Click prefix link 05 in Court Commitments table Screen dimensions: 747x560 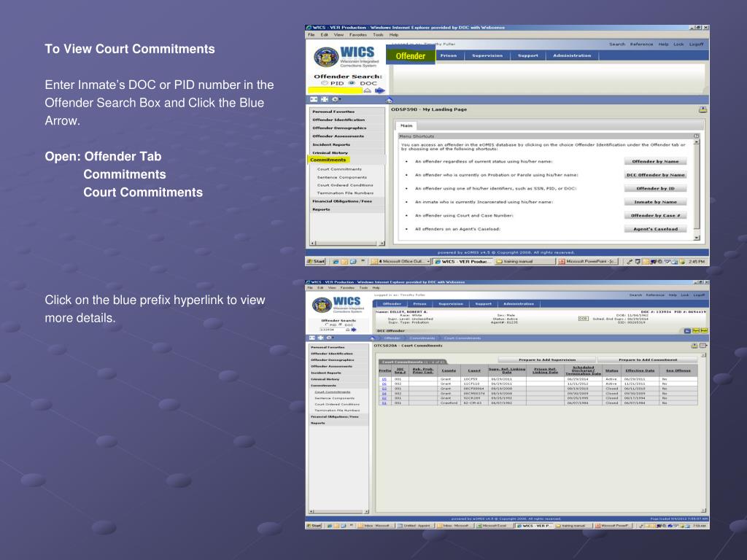[384, 379]
